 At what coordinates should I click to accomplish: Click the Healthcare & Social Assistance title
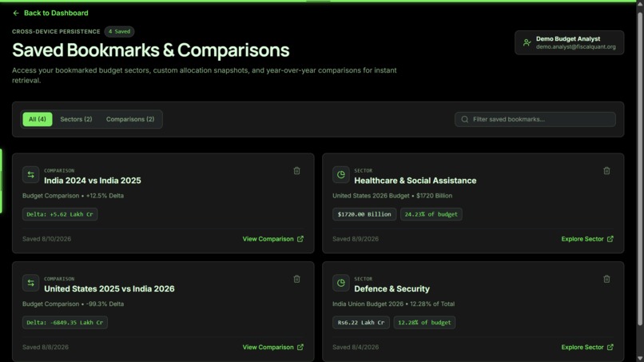coord(415,181)
